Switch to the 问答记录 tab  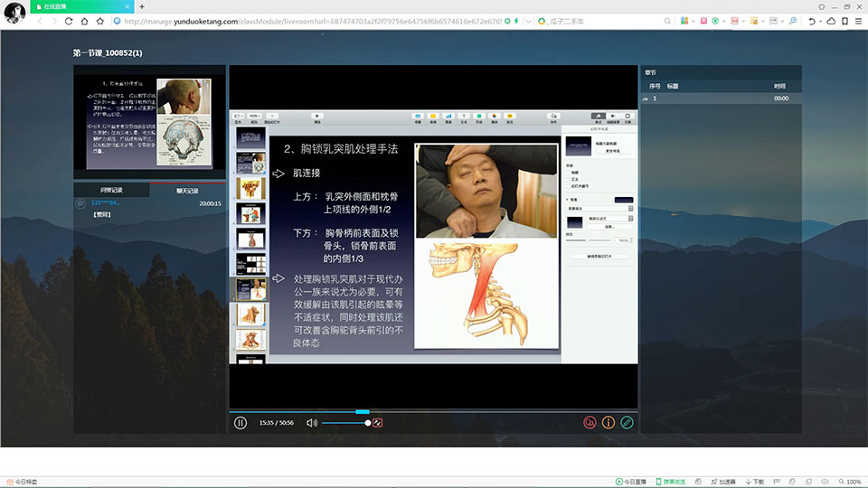(111, 190)
